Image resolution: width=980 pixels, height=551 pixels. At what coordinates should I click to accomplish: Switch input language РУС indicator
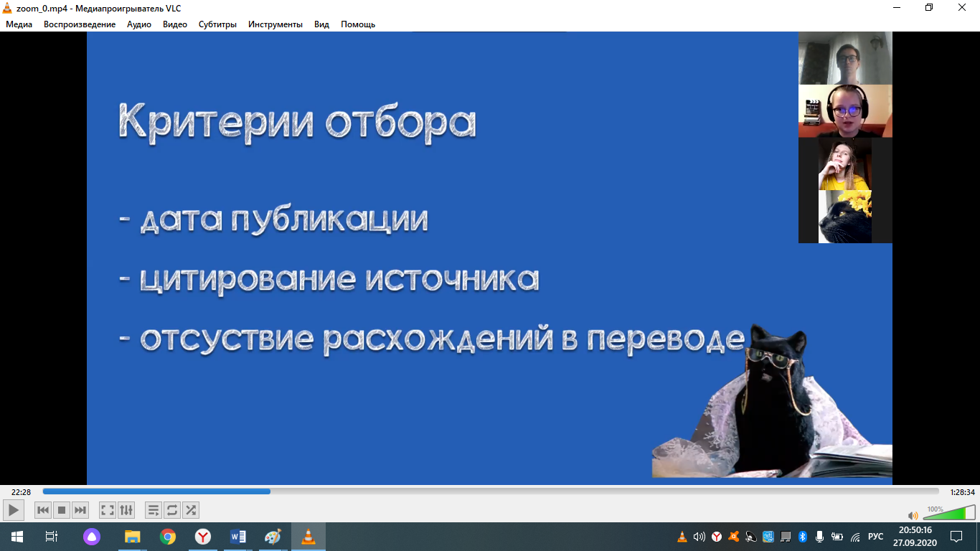point(876,537)
